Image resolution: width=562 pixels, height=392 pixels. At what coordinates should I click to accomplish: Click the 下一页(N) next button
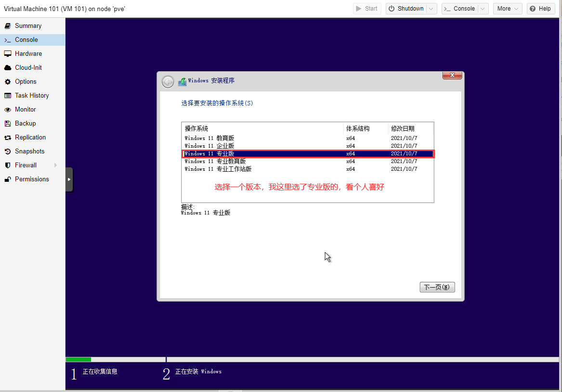[x=437, y=287]
